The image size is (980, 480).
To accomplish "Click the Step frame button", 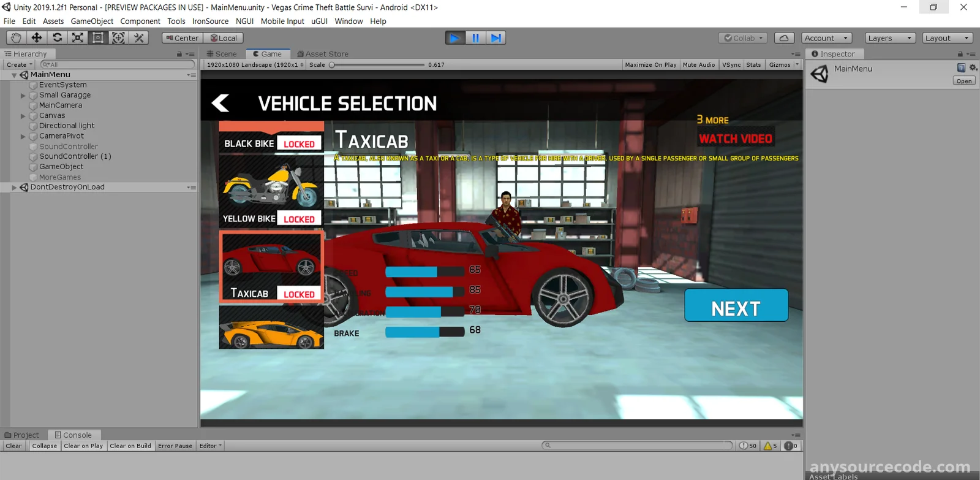I will click(496, 38).
